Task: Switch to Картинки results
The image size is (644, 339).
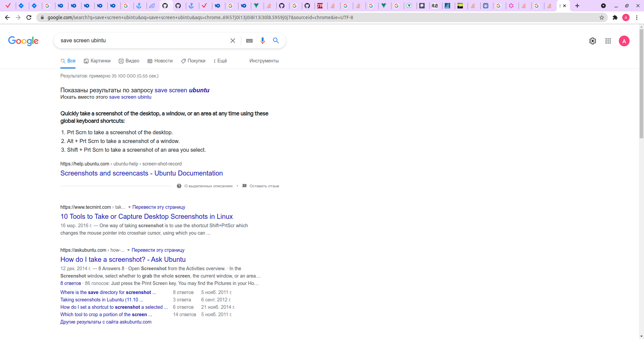Action: [97, 61]
